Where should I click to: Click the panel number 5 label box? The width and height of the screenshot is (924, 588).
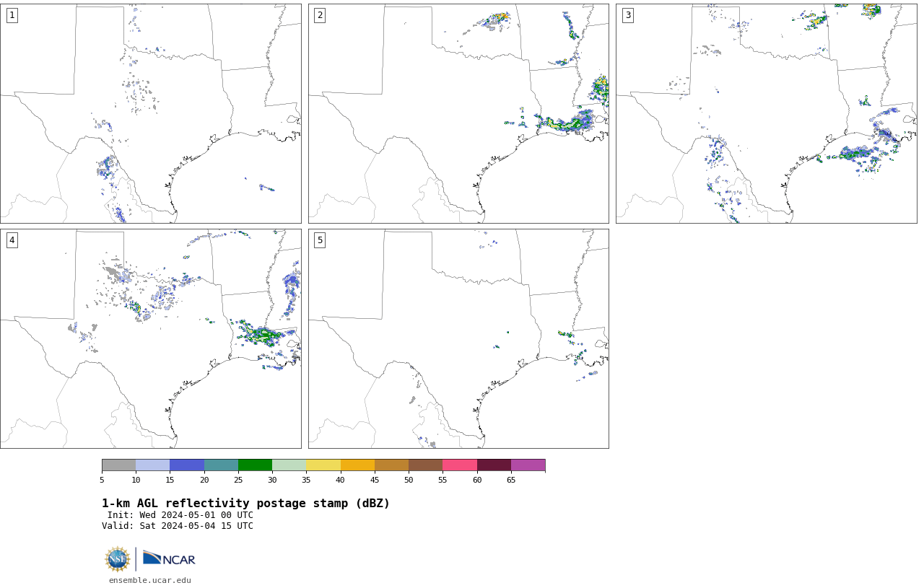coord(320,240)
